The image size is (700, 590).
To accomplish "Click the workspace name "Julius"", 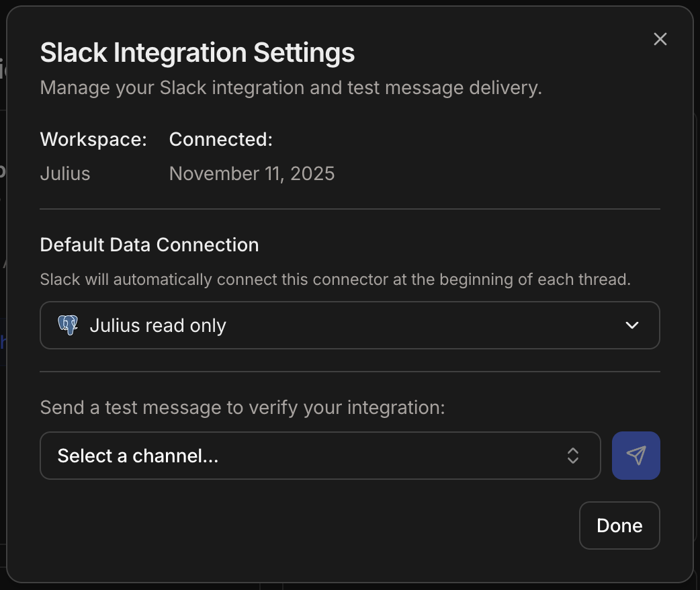I will [x=64, y=173].
